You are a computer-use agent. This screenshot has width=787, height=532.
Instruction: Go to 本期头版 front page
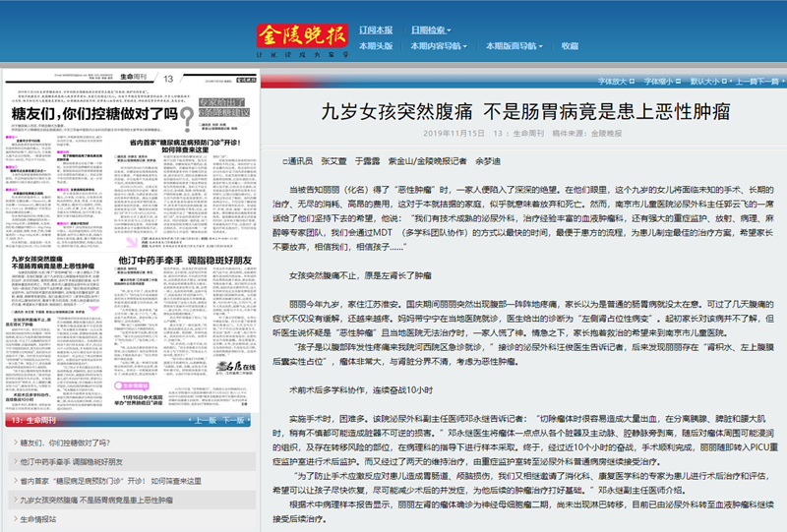(375, 46)
